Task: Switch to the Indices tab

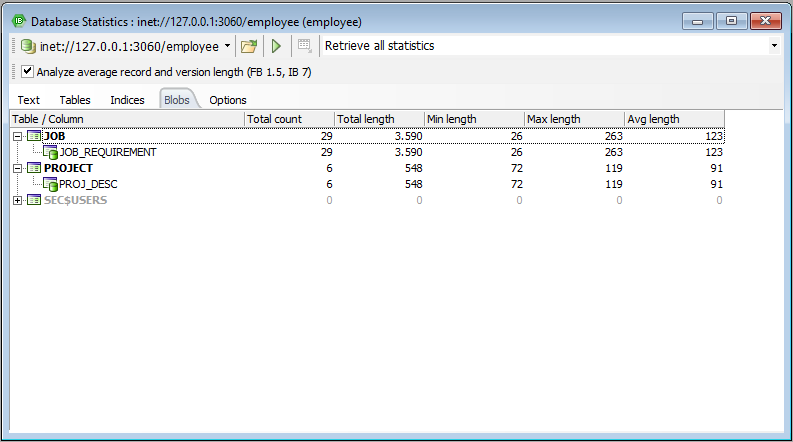Action: point(127,100)
